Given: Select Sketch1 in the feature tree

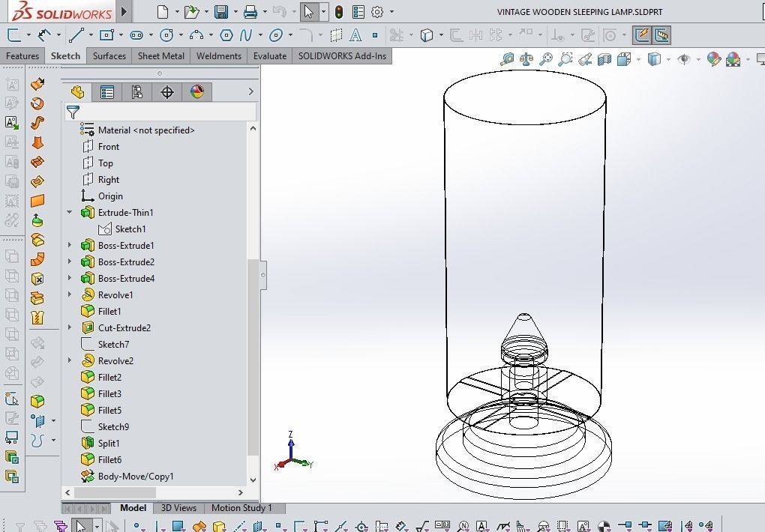Looking at the screenshot, I should tap(130, 229).
